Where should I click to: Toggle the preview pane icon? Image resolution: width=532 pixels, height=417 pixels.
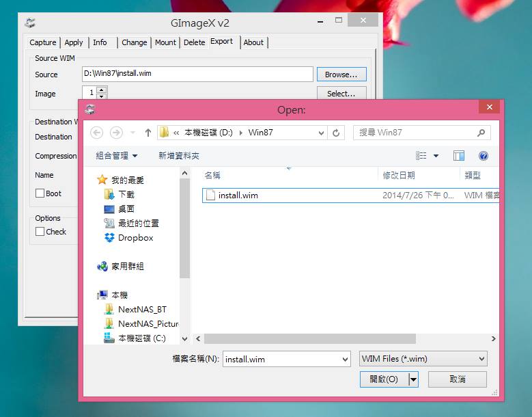[459, 156]
